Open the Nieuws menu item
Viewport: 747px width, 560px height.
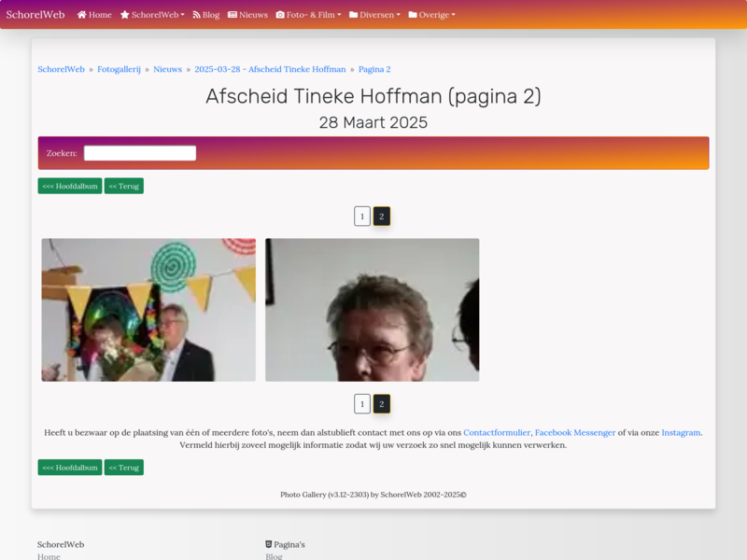pyautogui.click(x=247, y=15)
